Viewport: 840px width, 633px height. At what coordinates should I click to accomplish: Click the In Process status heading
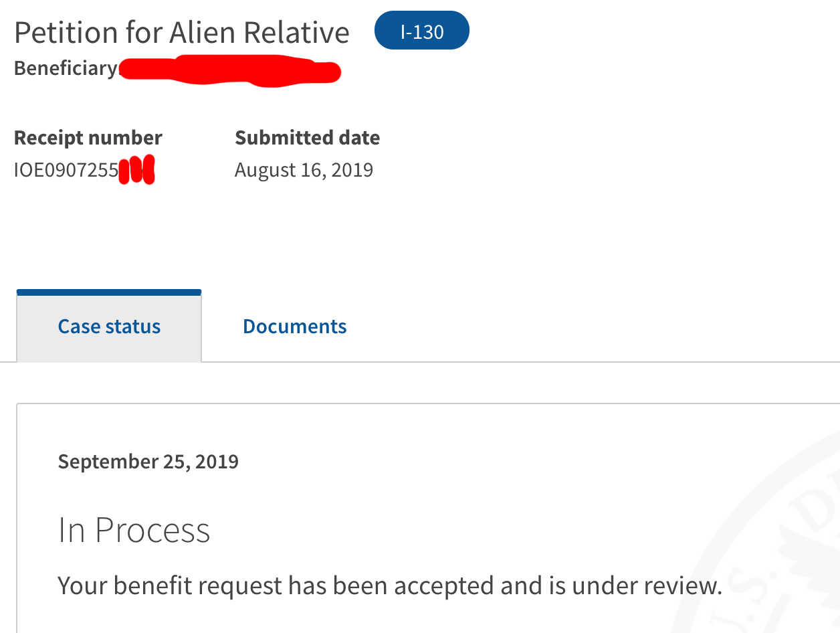point(134,530)
